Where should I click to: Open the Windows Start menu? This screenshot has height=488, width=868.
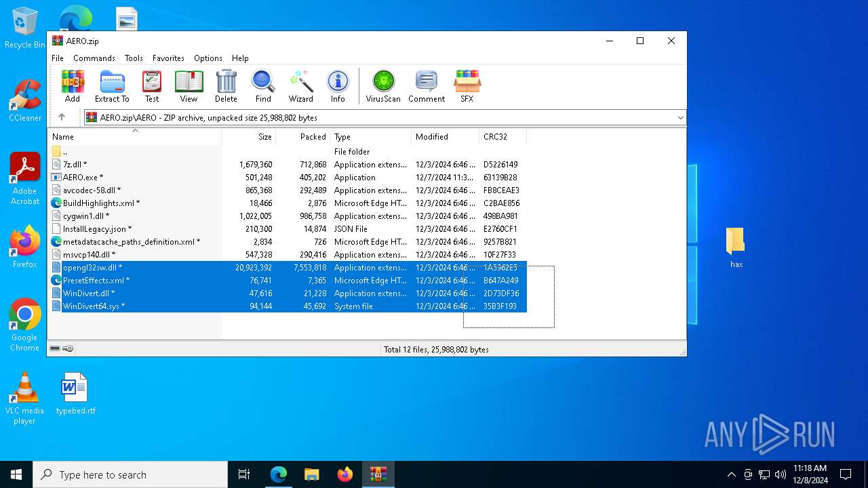[16, 474]
